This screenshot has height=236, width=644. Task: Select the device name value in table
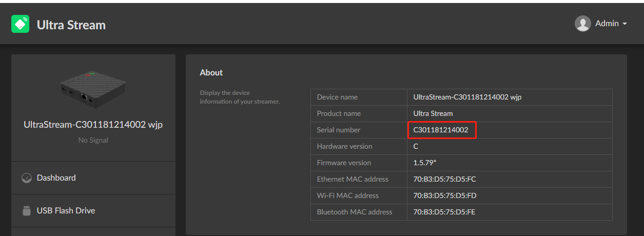tap(467, 97)
